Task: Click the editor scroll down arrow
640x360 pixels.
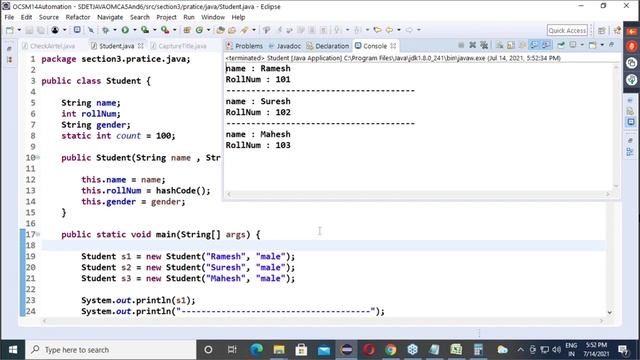Action: point(609,312)
